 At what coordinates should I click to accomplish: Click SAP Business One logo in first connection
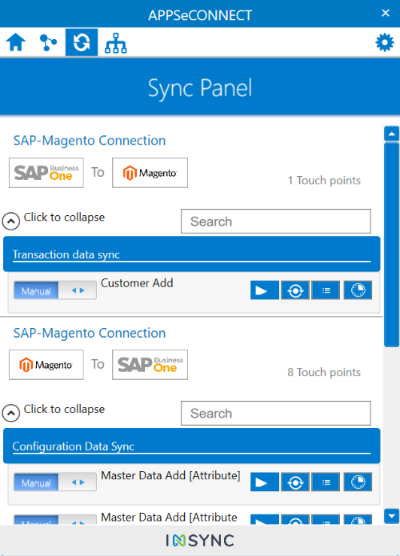coord(46,173)
